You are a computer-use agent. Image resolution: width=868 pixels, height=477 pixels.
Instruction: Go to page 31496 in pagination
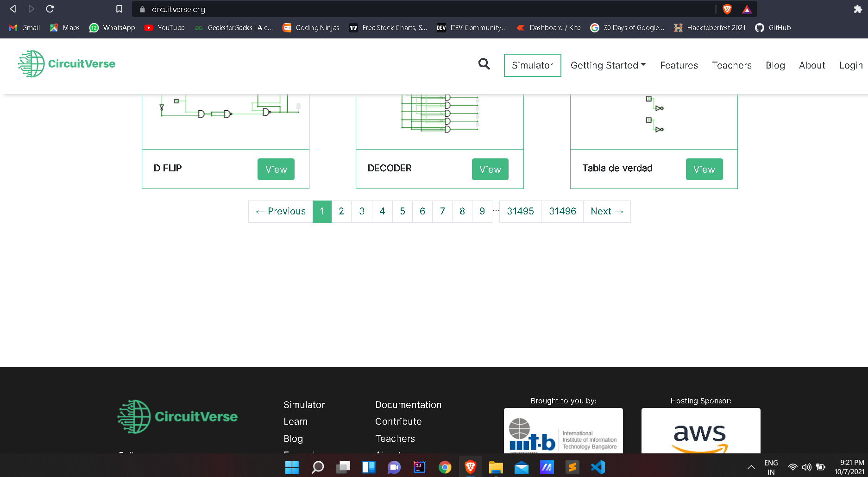coord(562,211)
